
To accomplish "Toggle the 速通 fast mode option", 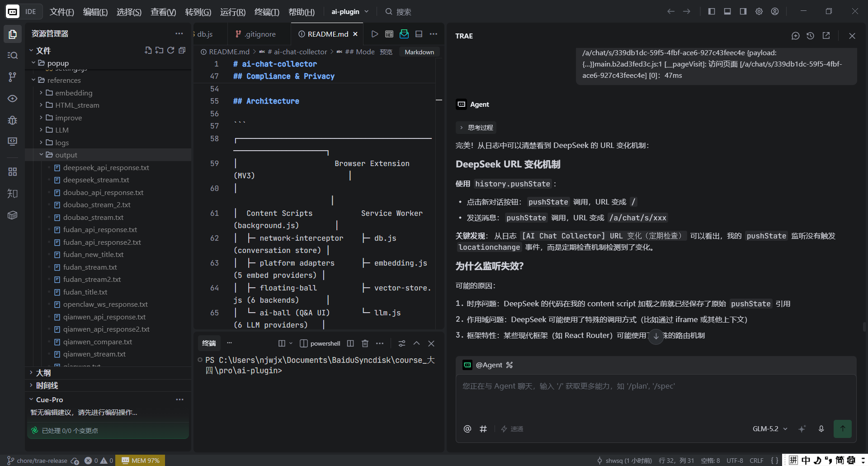I will tap(512, 429).
